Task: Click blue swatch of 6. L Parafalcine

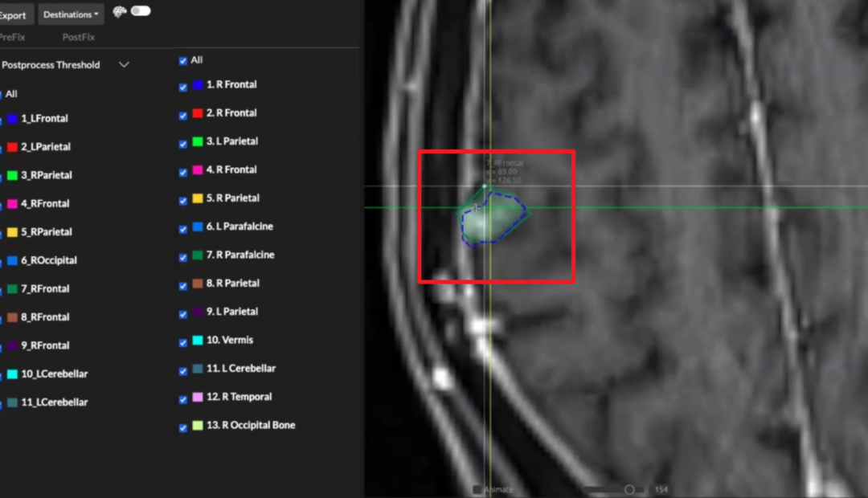Action: pos(198,227)
